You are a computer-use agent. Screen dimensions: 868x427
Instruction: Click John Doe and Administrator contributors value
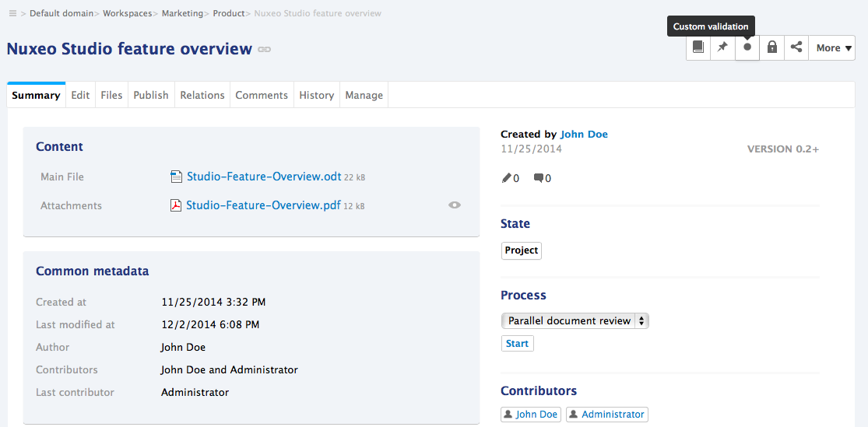[x=229, y=369]
